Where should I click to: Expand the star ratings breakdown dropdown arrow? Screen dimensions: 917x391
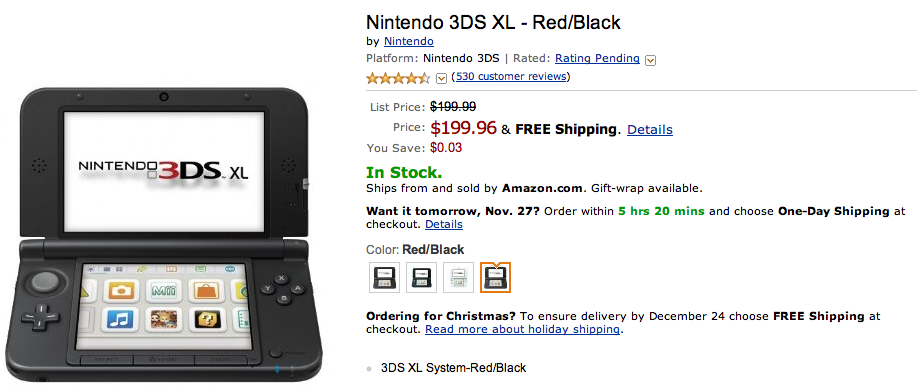(x=442, y=78)
